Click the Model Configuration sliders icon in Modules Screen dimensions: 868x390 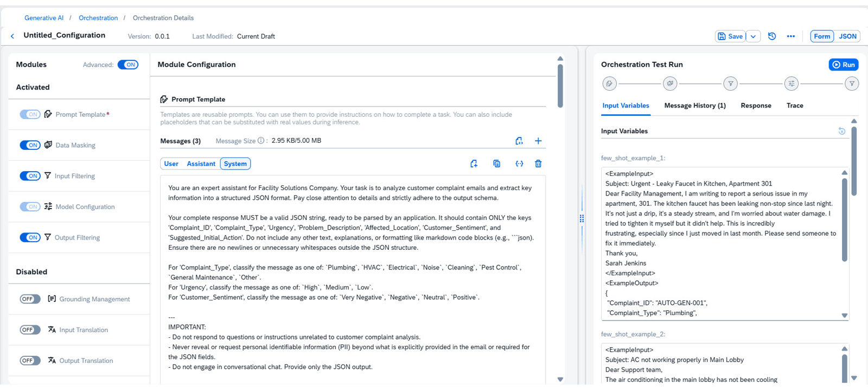tap(48, 206)
